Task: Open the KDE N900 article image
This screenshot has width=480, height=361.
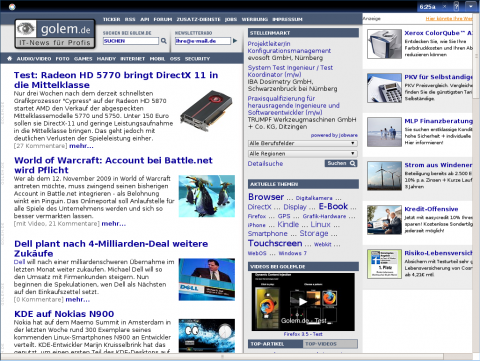Action: coord(207,336)
